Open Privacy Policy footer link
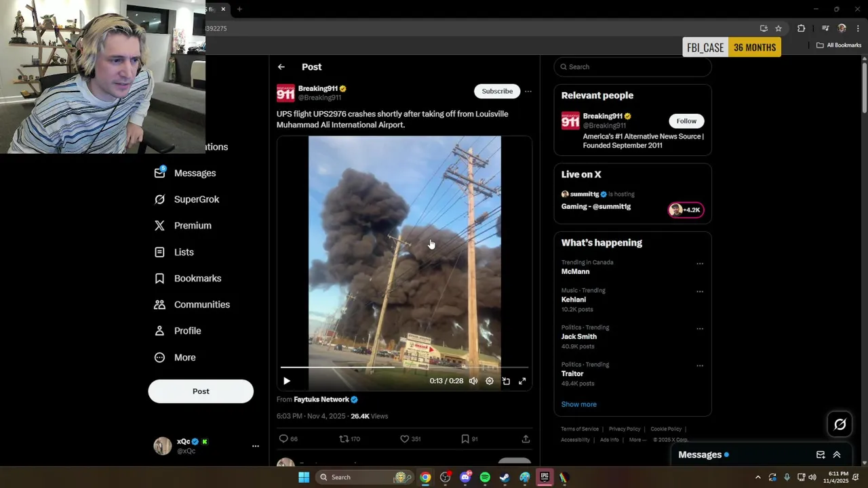This screenshot has height=488, width=868. coord(625,429)
